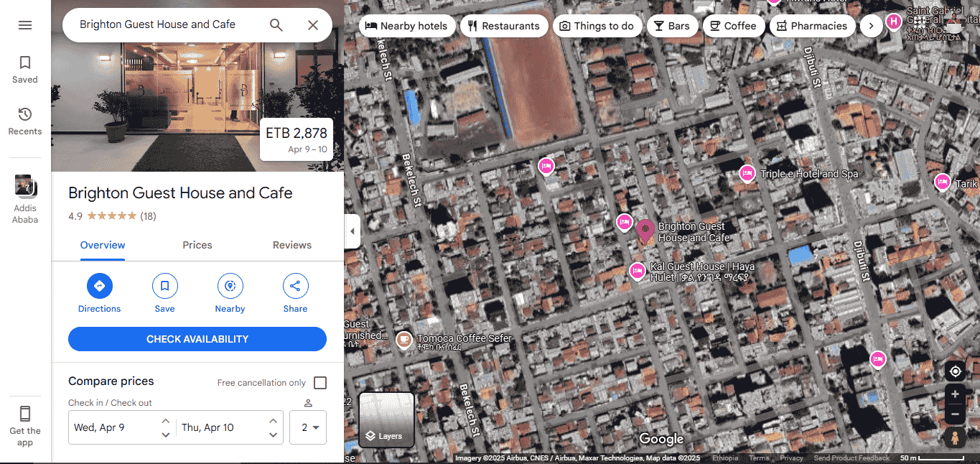This screenshot has width=980, height=464.
Task: Click the CHECK AVAILABILITY button
Action: (197, 339)
